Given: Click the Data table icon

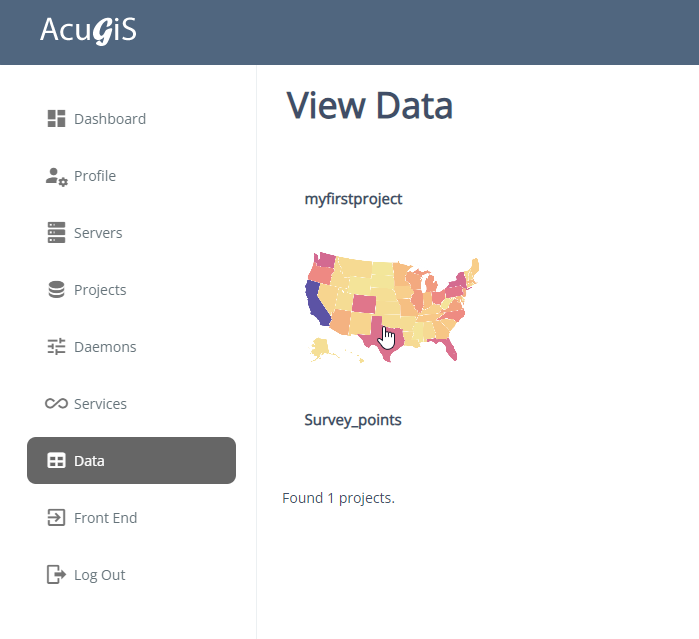Looking at the screenshot, I should click(56, 461).
